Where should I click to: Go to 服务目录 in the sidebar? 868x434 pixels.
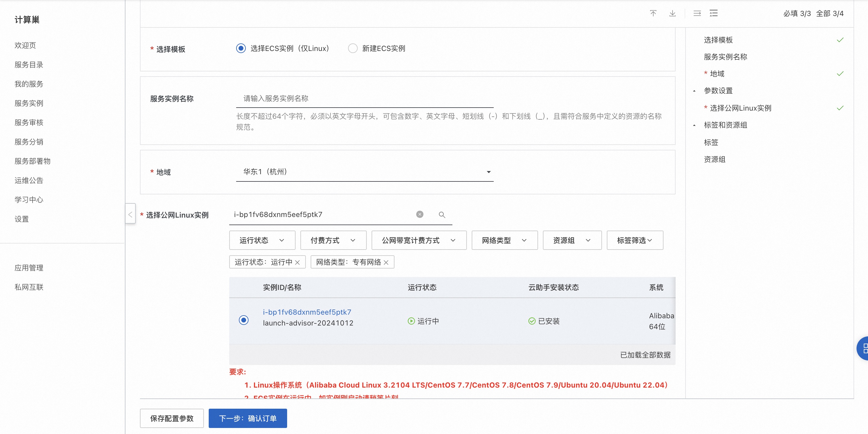(29, 64)
